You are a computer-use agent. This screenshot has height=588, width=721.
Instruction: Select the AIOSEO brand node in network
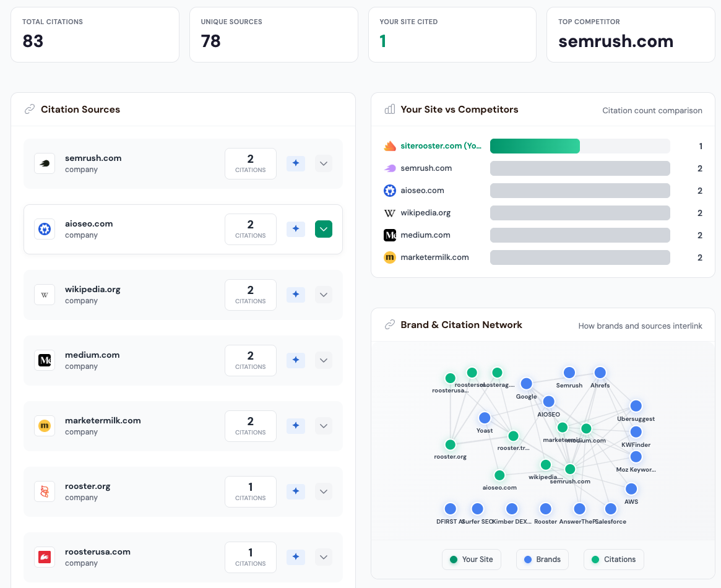548,402
